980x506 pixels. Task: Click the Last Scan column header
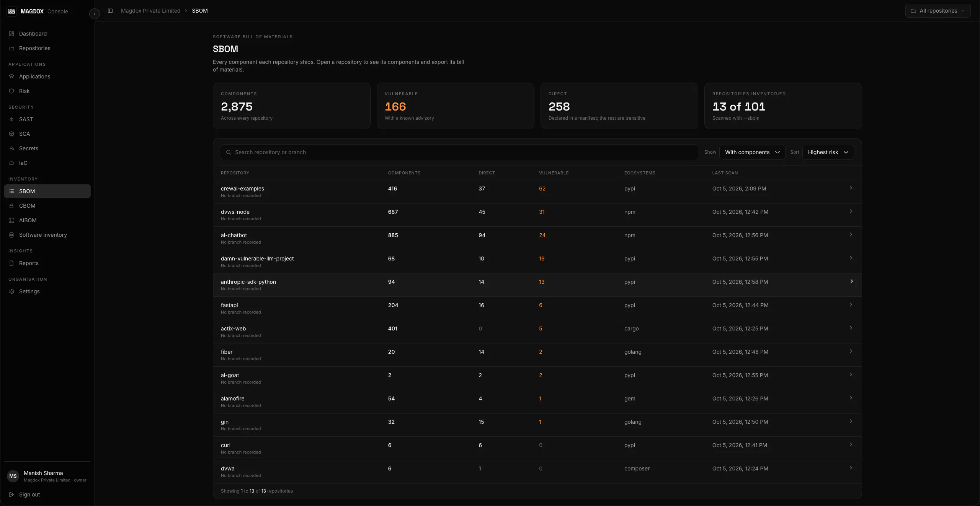pyautogui.click(x=725, y=173)
